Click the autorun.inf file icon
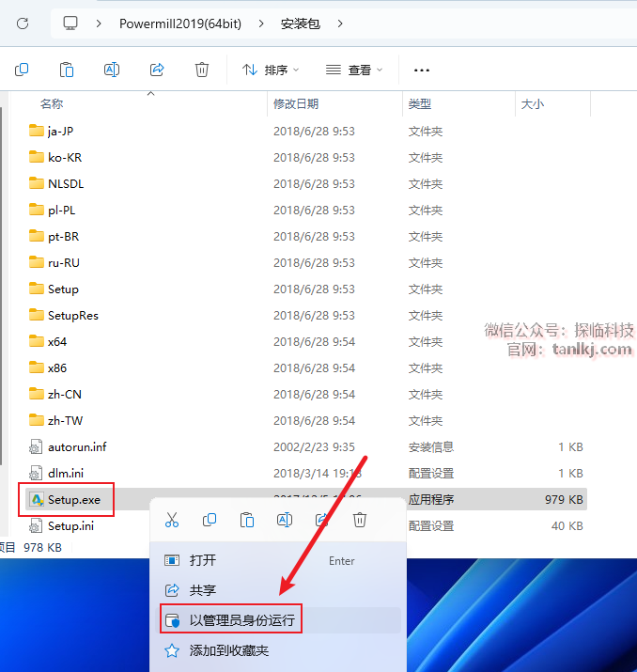 [x=36, y=447]
